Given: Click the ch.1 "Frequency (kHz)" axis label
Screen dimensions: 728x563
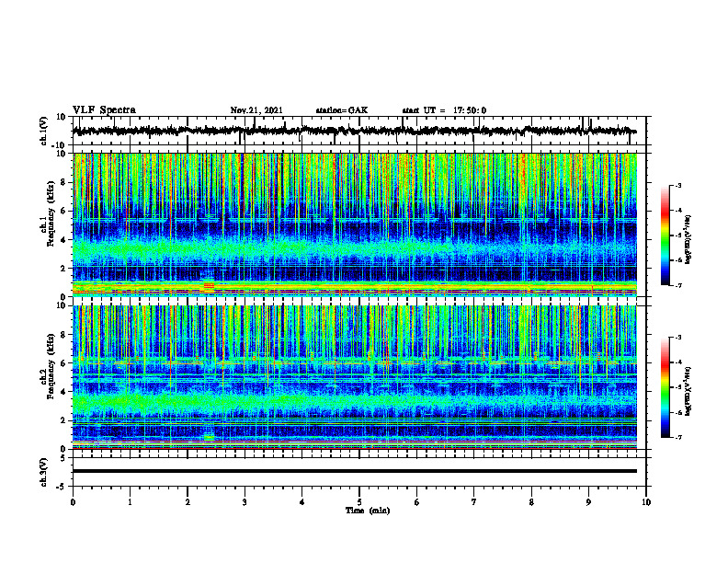Looking at the screenshot, I should click(51, 214).
